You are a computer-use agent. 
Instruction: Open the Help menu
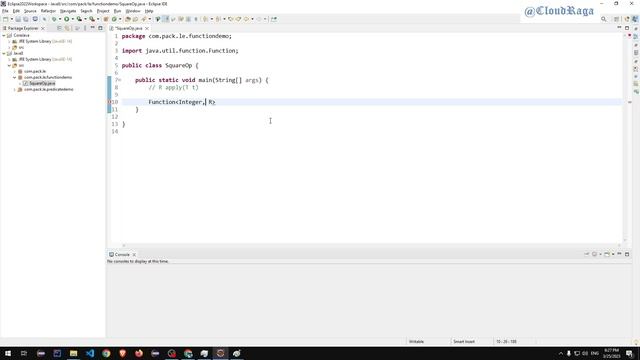click(x=149, y=11)
